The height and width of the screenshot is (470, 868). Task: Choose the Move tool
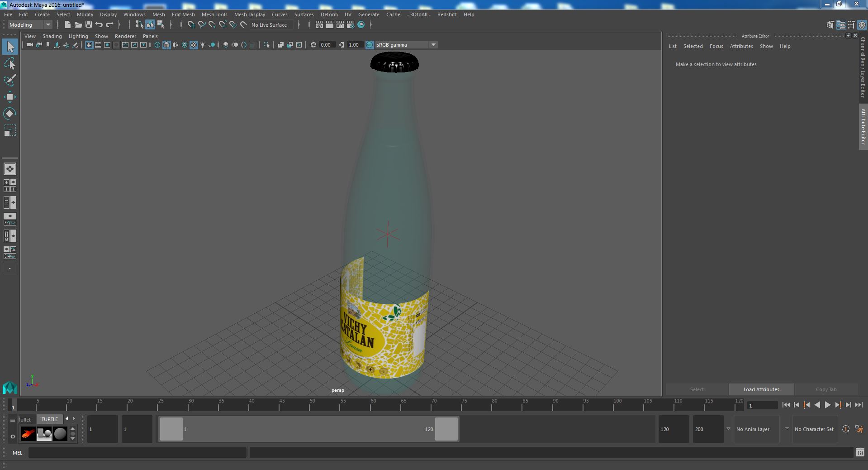10,97
